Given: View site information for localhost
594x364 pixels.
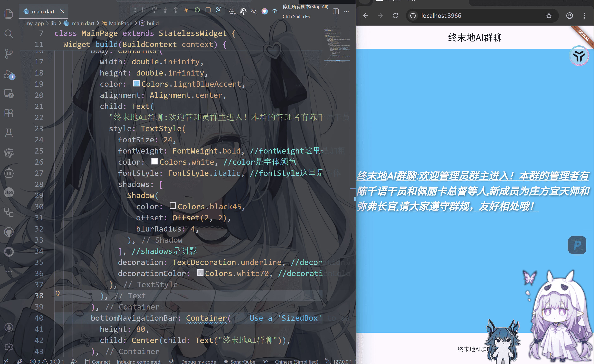Looking at the screenshot, I should point(413,16).
